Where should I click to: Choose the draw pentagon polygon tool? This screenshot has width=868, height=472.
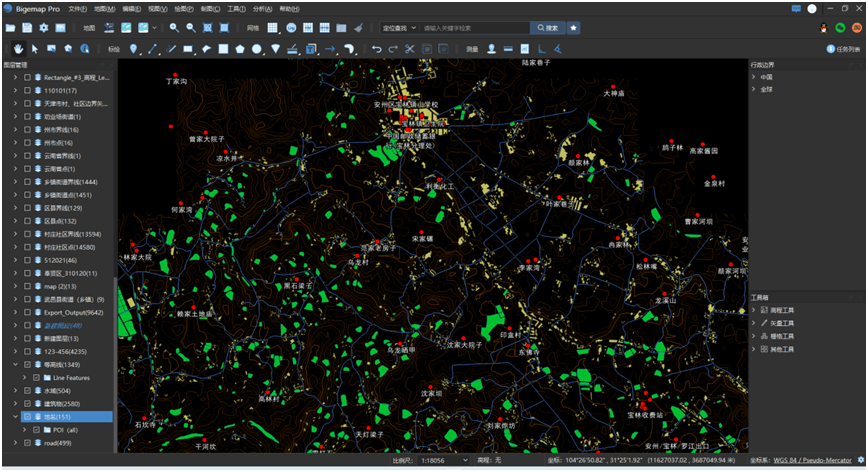click(240, 49)
